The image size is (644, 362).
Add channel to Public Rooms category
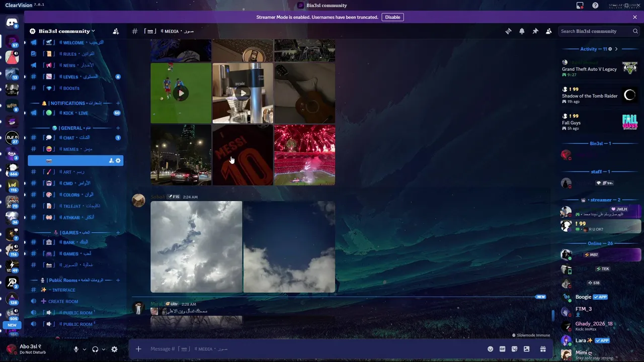(x=118, y=280)
